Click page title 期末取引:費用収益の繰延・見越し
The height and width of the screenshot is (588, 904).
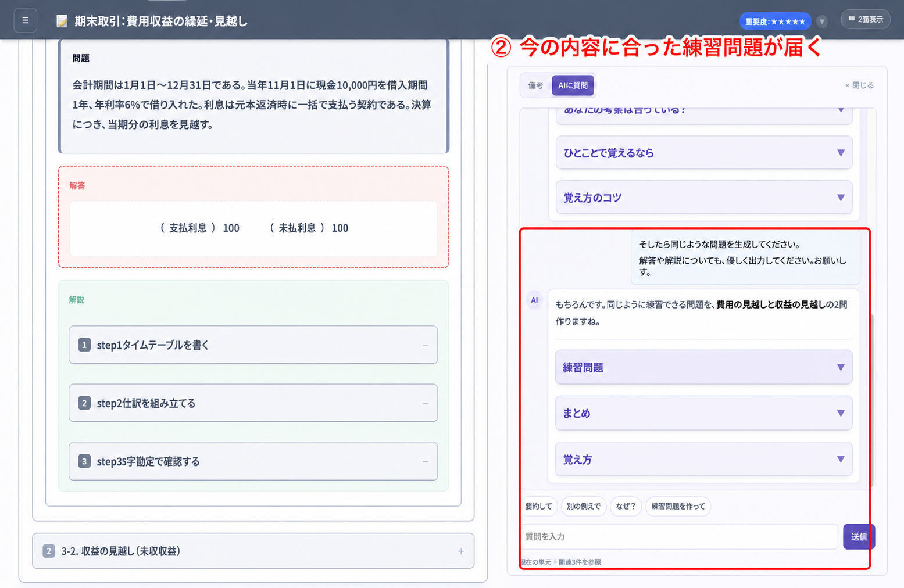[161, 21]
